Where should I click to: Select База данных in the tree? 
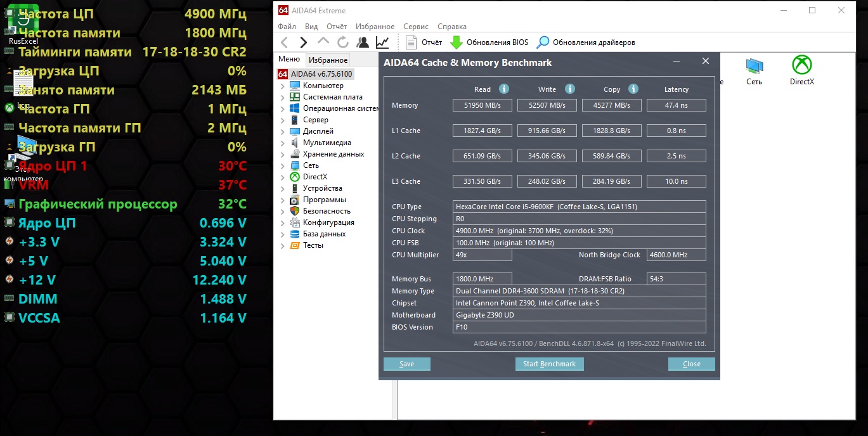[324, 234]
